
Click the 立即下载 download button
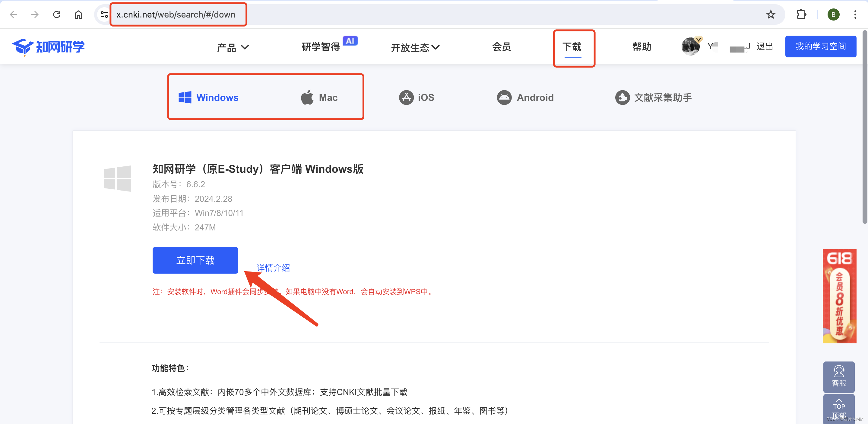pyautogui.click(x=195, y=260)
